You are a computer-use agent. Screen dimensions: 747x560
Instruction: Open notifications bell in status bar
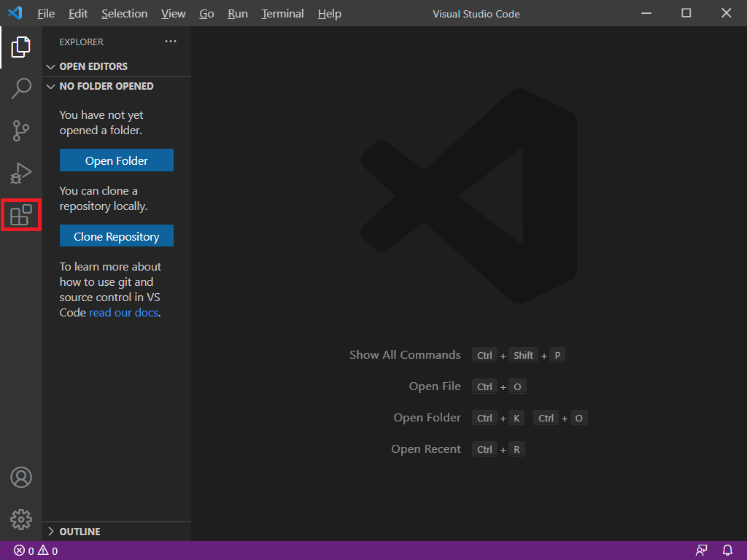tap(727, 551)
